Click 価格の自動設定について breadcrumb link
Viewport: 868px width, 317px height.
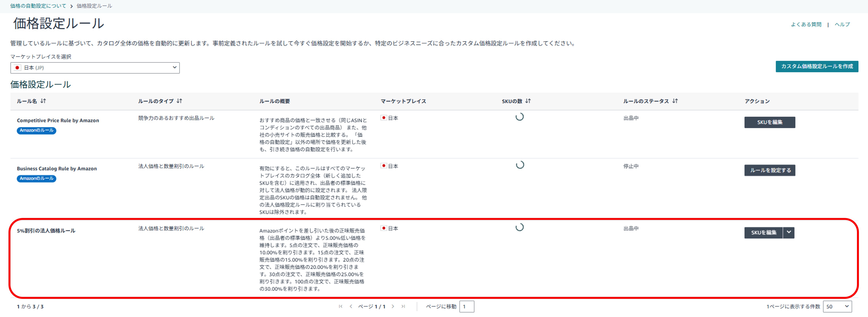pyautogui.click(x=38, y=6)
